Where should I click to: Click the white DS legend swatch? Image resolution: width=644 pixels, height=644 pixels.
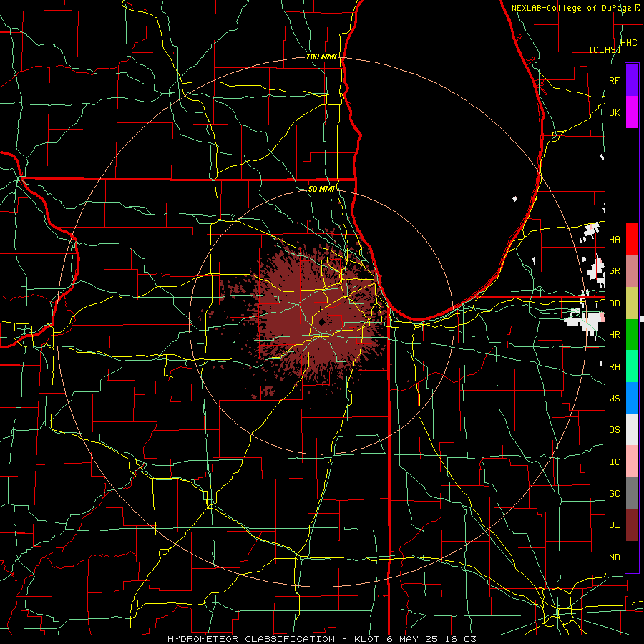click(x=632, y=429)
